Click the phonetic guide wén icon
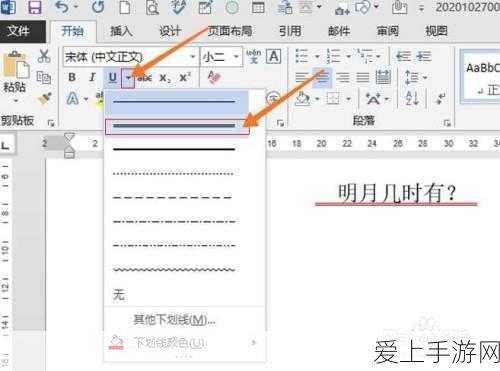 coord(253,56)
